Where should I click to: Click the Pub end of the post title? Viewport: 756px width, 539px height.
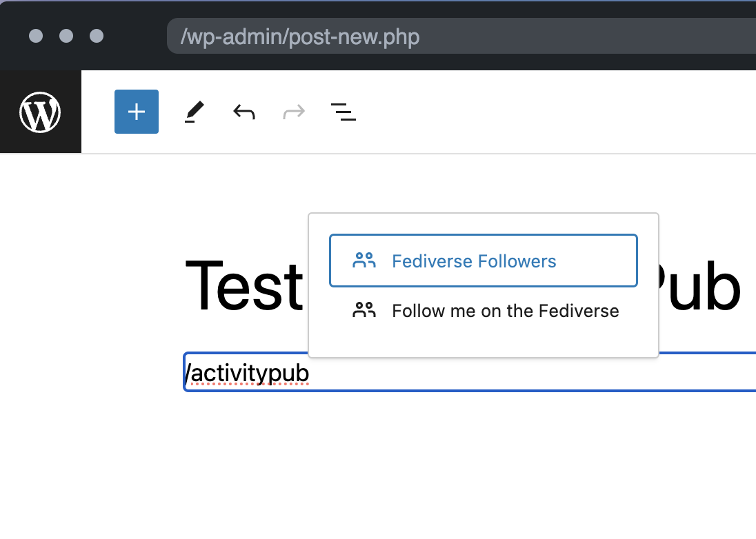point(700,285)
